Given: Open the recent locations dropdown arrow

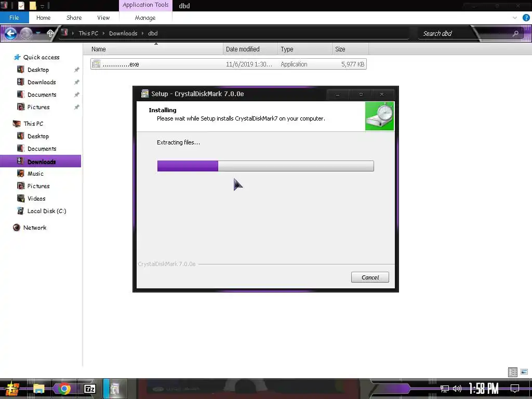Looking at the screenshot, I should pyautogui.click(x=38, y=33).
